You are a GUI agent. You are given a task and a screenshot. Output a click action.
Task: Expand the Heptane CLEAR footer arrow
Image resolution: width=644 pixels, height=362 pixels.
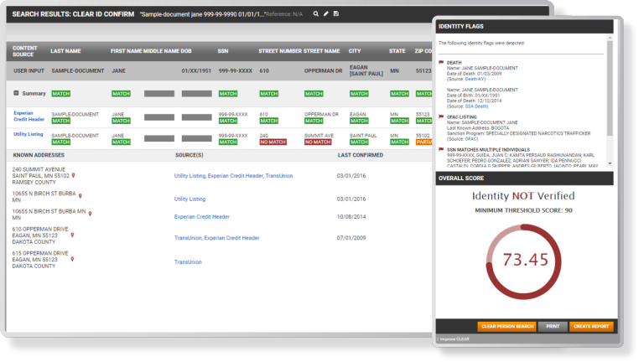click(x=439, y=339)
